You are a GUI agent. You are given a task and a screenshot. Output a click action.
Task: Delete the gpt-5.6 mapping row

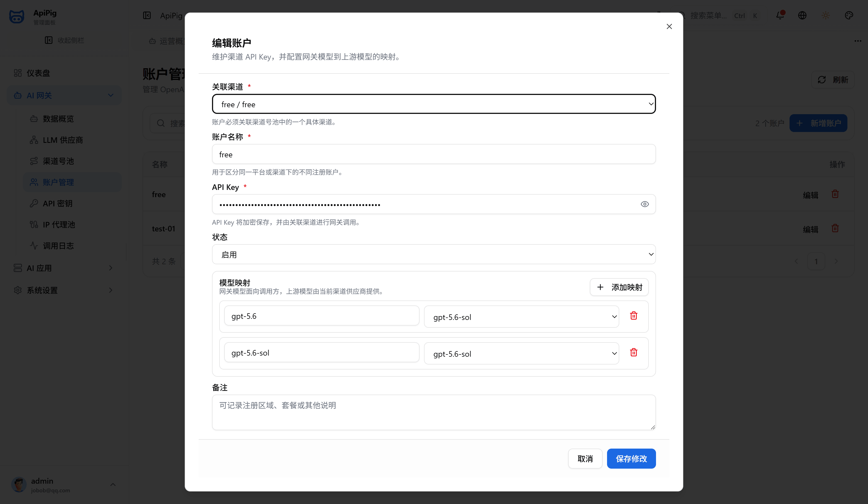633,316
